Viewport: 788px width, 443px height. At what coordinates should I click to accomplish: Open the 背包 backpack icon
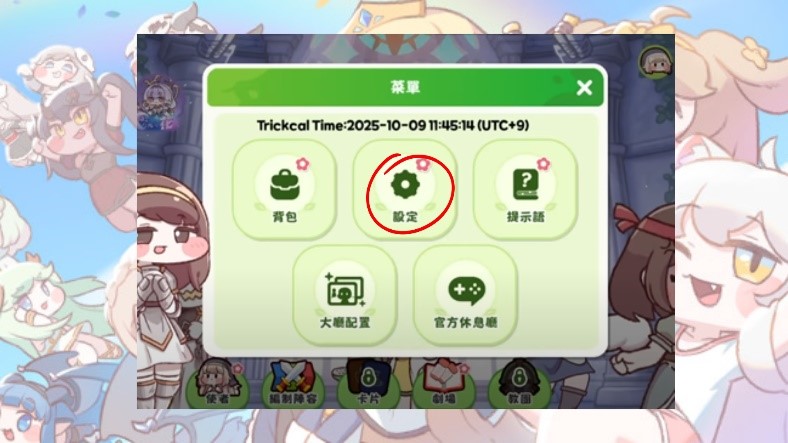pyautogui.click(x=284, y=189)
